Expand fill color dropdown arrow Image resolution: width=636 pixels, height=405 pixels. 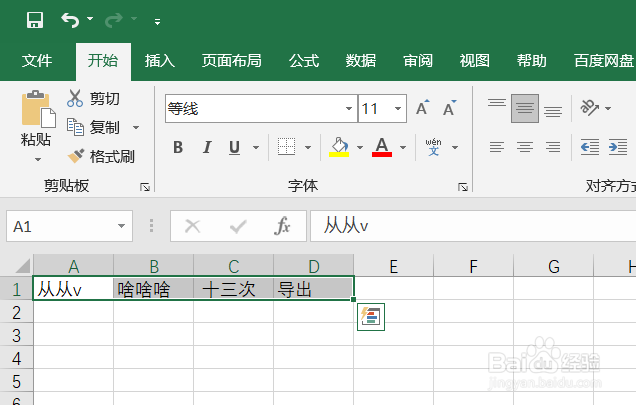tap(360, 147)
